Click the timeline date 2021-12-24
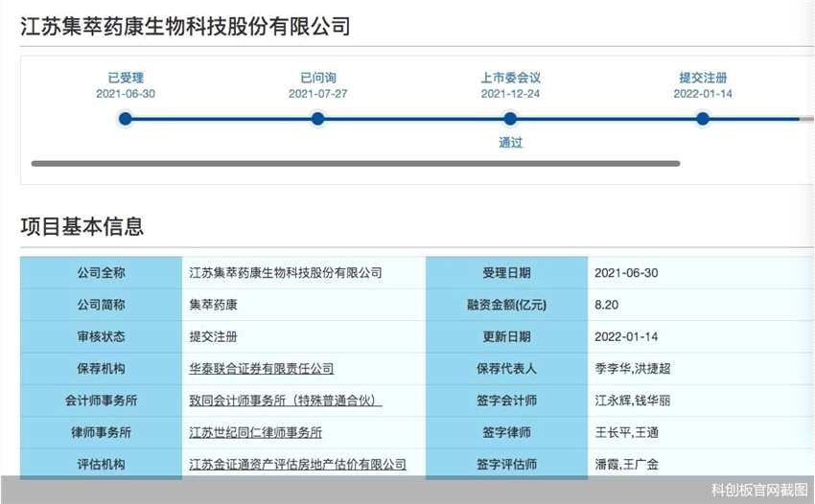Image resolution: width=815 pixels, height=504 pixels. tap(510, 94)
